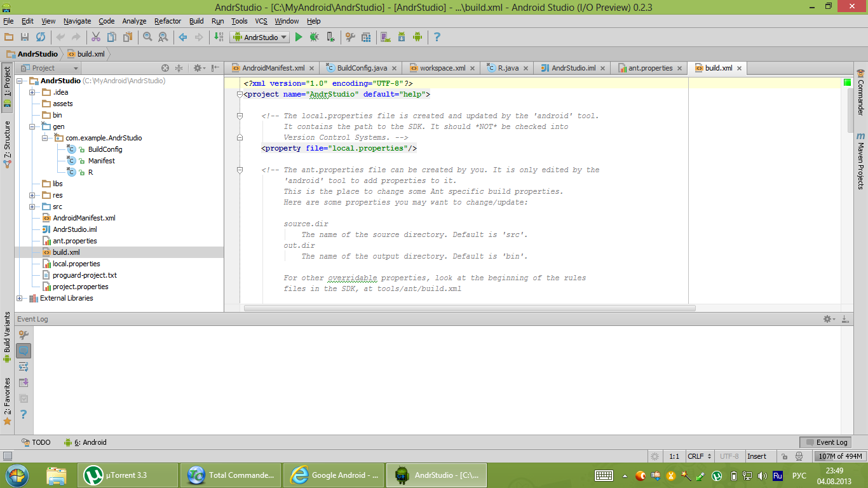Image resolution: width=868 pixels, height=488 pixels.
Task: Toggle the Insert mode status indicator
Action: click(757, 456)
